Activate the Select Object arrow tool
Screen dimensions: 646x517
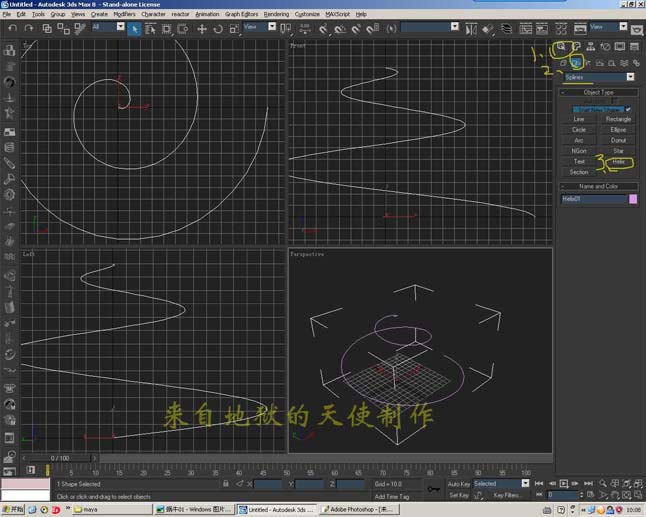pyautogui.click(x=134, y=29)
